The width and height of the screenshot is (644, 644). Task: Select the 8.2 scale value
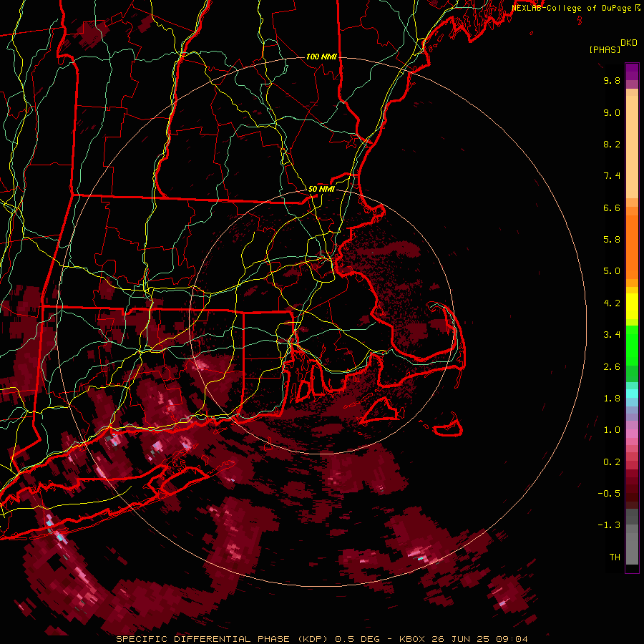[612, 144]
